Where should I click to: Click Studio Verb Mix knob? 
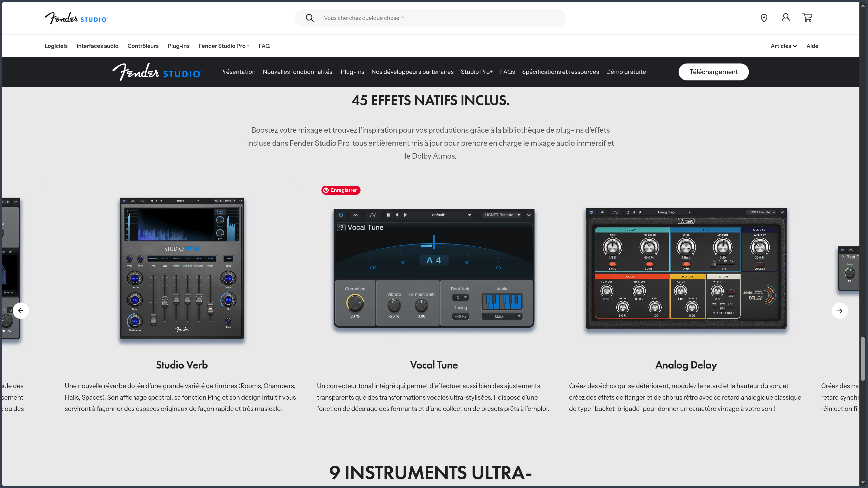229,300
